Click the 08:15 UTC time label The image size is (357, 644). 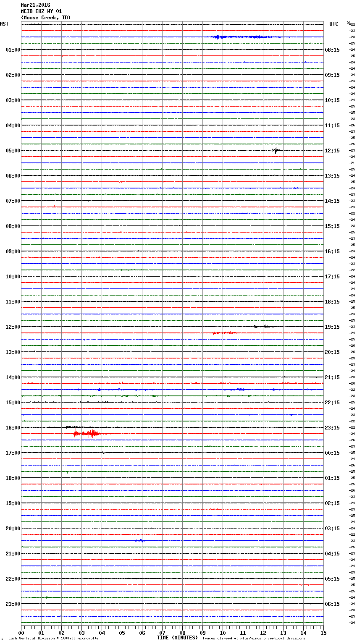pos(332,50)
